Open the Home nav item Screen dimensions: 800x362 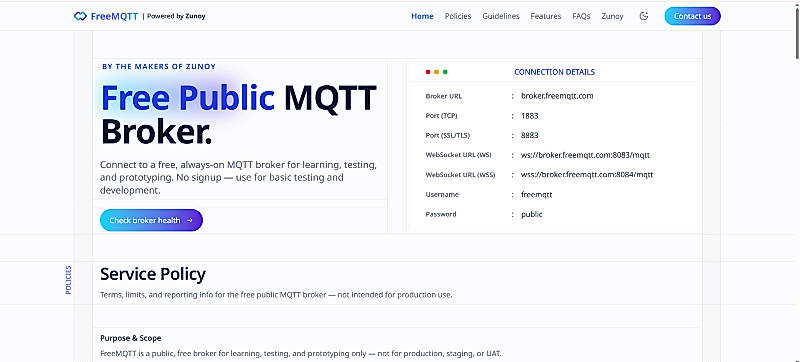click(422, 16)
